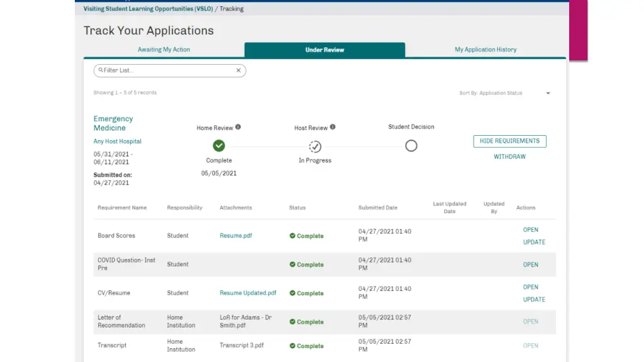644x362 pixels.
Task: Click the Filter List search field
Action: (170, 70)
